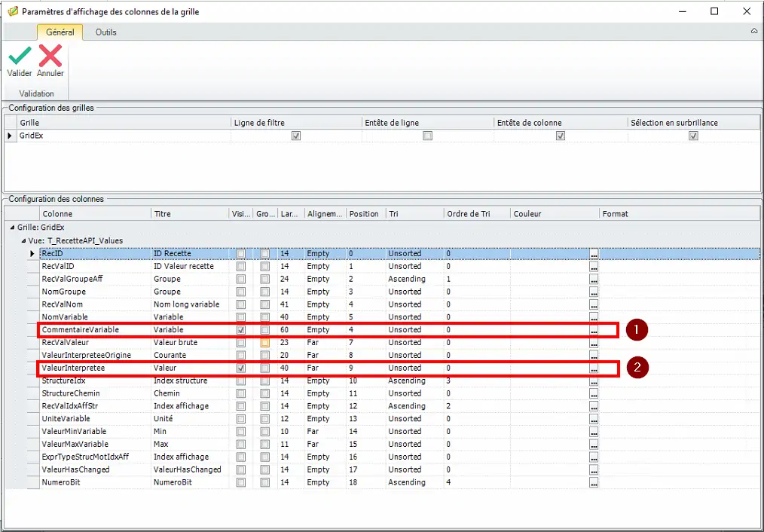This screenshot has width=764, height=532.
Task: Click the Ordre de Tri header
Action: pyautogui.click(x=477, y=214)
